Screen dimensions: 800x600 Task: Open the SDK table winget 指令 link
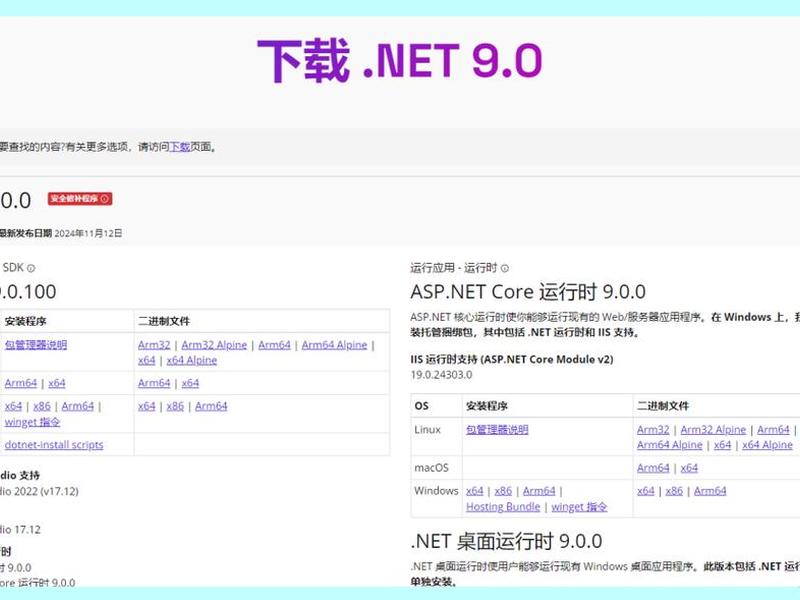32,422
